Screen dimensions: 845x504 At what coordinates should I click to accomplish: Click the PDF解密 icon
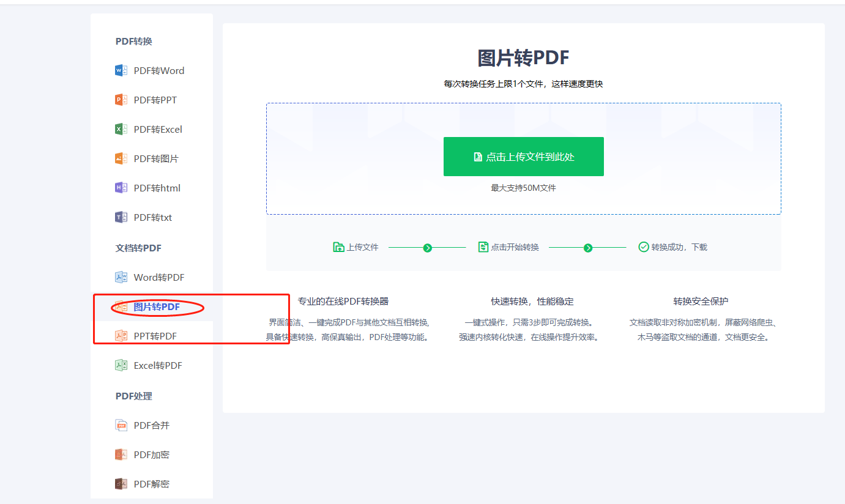pyautogui.click(x=121, y=484)
